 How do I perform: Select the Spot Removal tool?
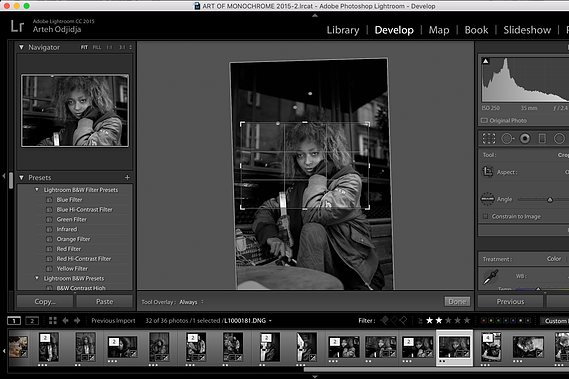coord(507,139)
